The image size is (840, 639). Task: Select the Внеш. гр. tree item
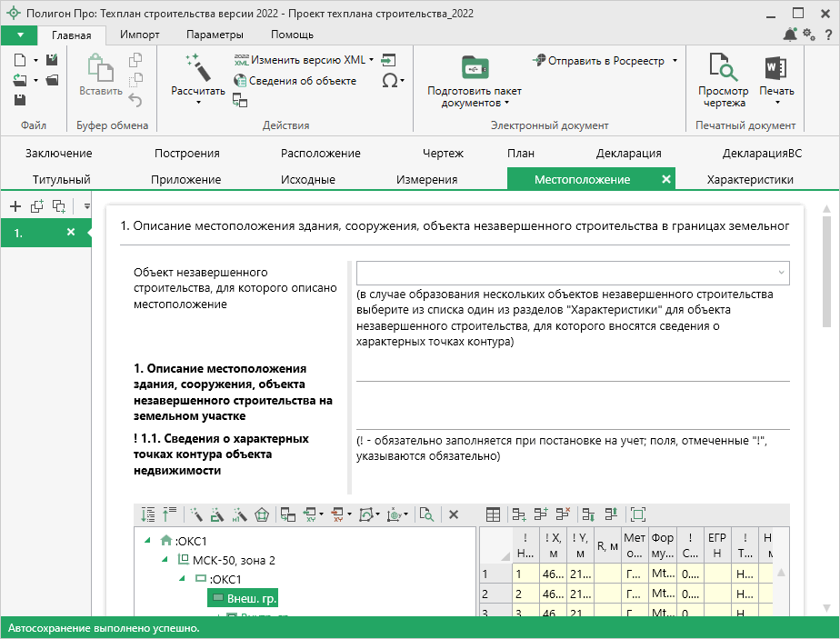click(244, 597)
